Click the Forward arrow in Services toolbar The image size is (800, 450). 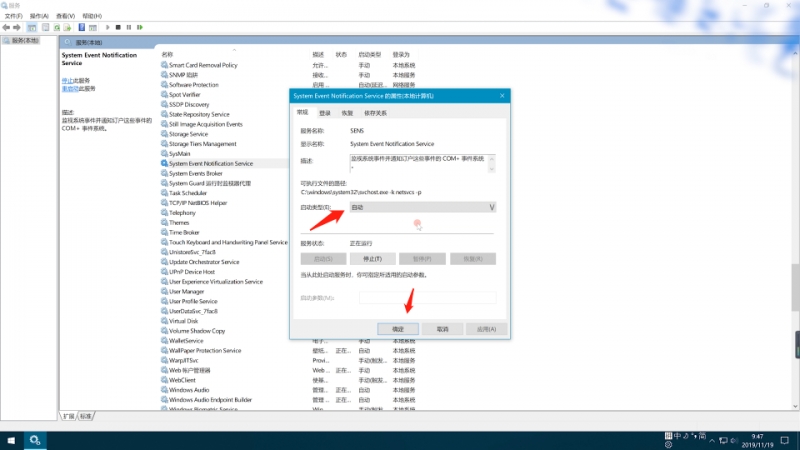[17, 28]
